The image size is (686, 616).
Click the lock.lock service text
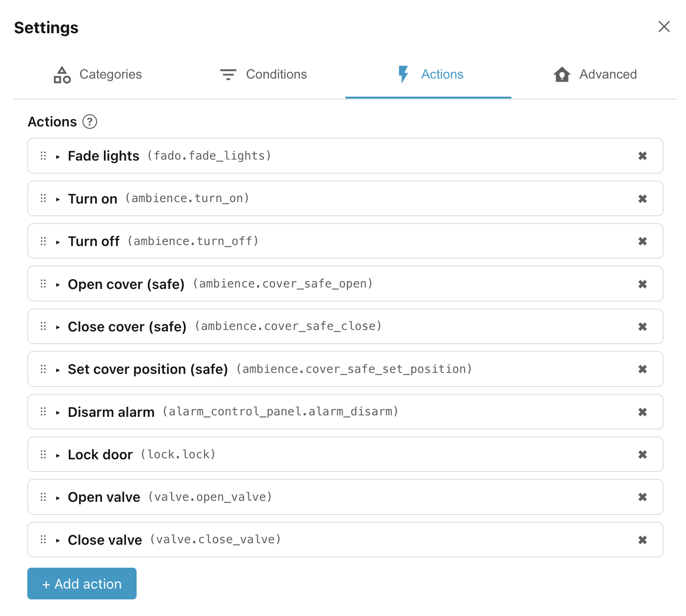tap(178, 454)
